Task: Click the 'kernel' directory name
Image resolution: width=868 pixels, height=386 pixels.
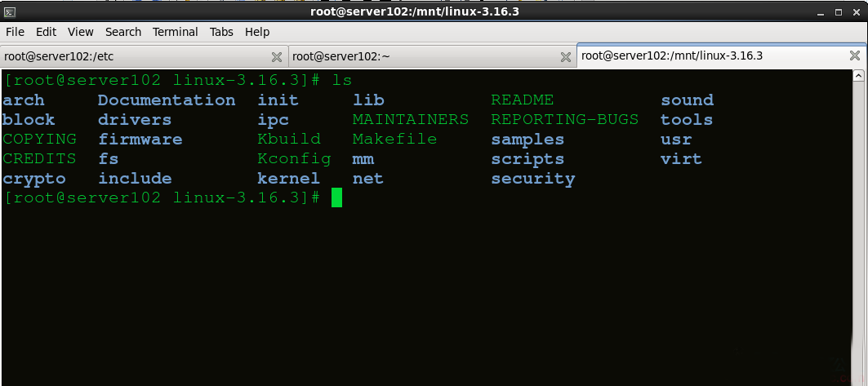Action: click(288, 178)
